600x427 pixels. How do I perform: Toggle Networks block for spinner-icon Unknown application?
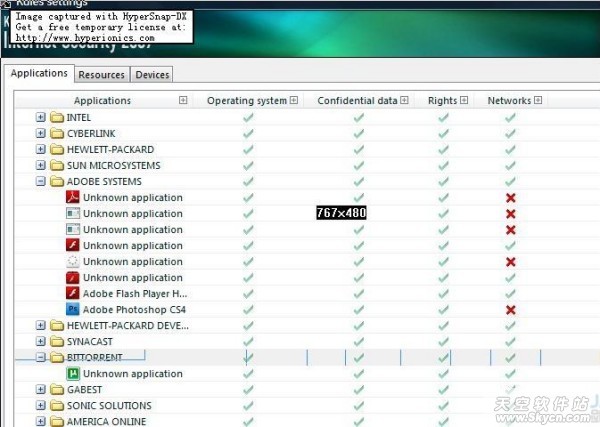point(510,262)
